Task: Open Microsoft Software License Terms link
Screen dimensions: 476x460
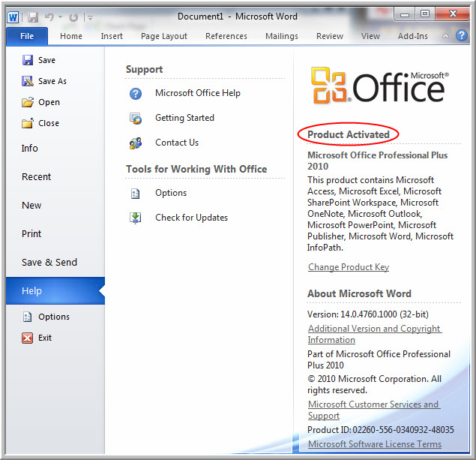Action: coord(375,444)
